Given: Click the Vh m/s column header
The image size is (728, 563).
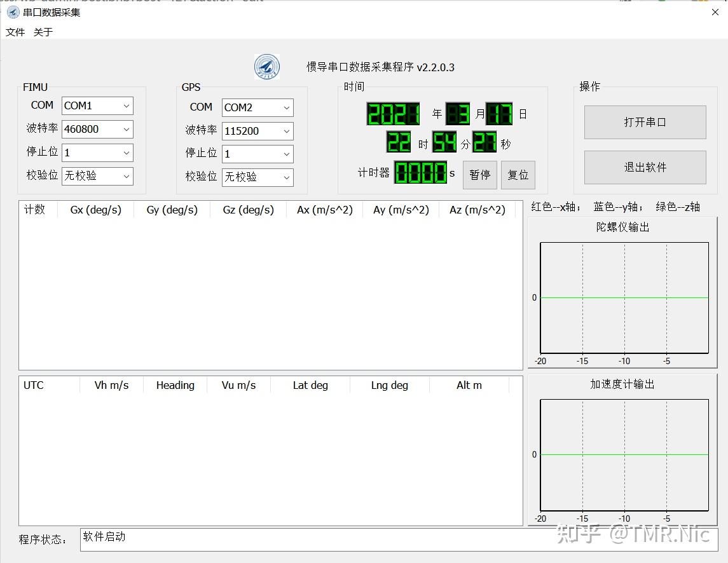Looking at the screenshot, I should pyautogui.click(x=111, y=385).
